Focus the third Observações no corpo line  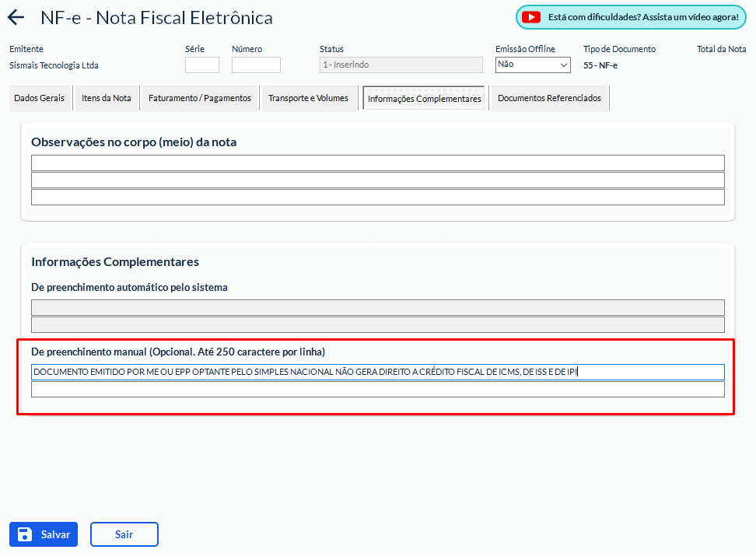(378, 198)
